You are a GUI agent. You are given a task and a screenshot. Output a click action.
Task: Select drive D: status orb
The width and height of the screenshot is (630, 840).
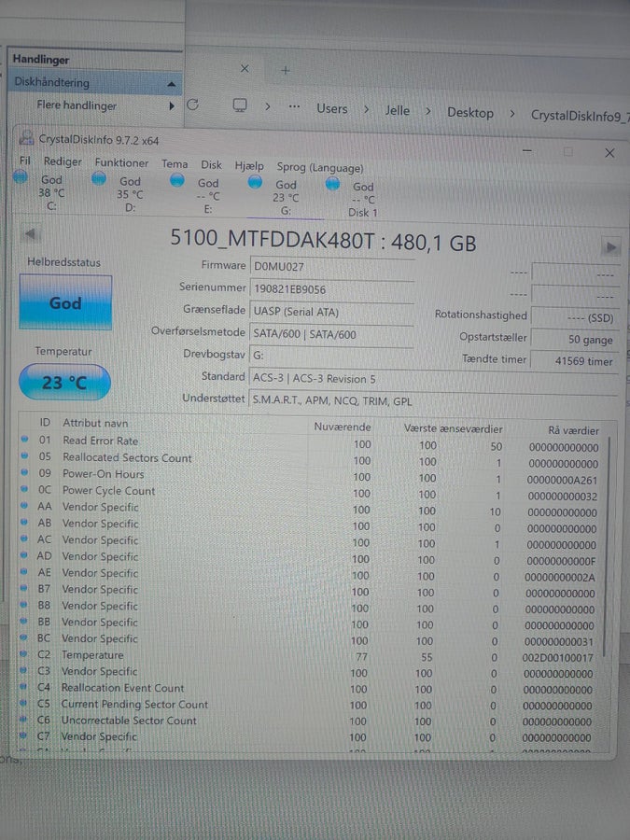click(x=99, y=178)
